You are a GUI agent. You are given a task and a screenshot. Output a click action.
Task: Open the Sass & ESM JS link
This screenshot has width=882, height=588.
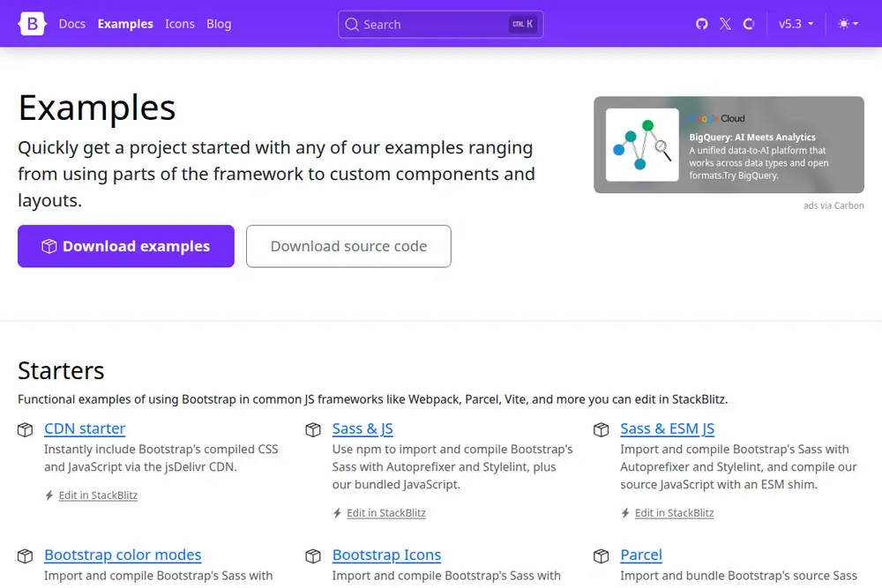click(x=667, y=428)
